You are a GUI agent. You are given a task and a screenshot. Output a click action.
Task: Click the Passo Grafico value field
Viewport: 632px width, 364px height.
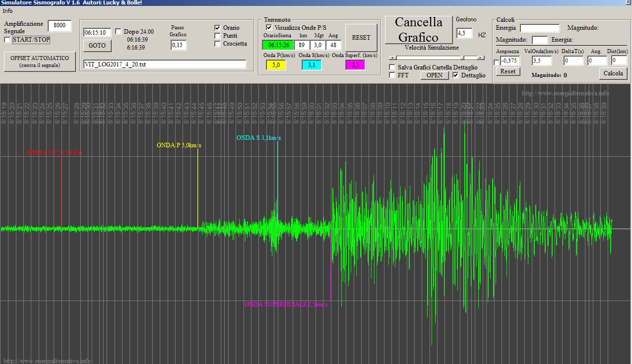click(x=178, y=45)
